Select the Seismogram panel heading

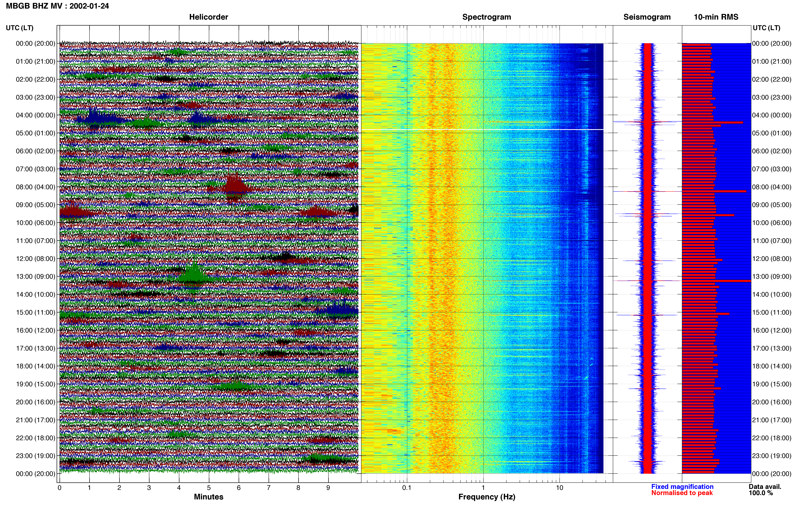click(647, 17)
